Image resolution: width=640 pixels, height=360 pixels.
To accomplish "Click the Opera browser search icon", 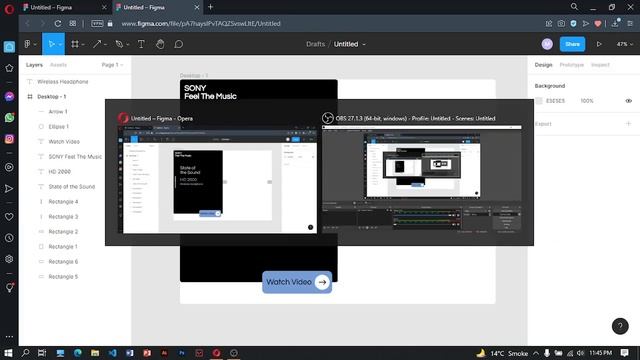I will [574, 7].
